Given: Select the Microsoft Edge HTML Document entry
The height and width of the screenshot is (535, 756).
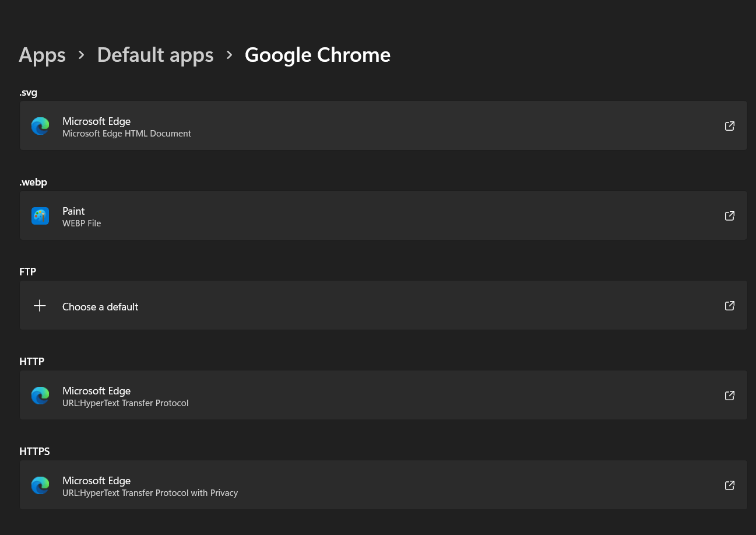Looking at the screenshot, I should point(126,134).
